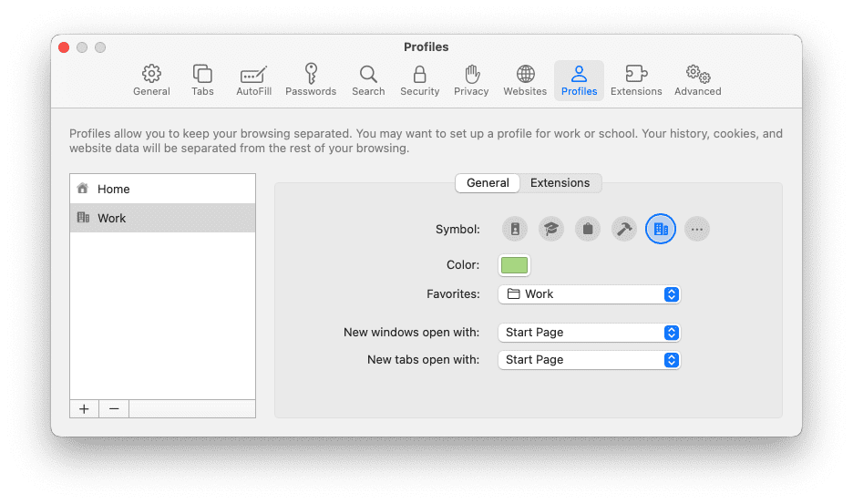The image size is (853, 504).
Task: Add a new profile with plus button
Action: [85, 408]
